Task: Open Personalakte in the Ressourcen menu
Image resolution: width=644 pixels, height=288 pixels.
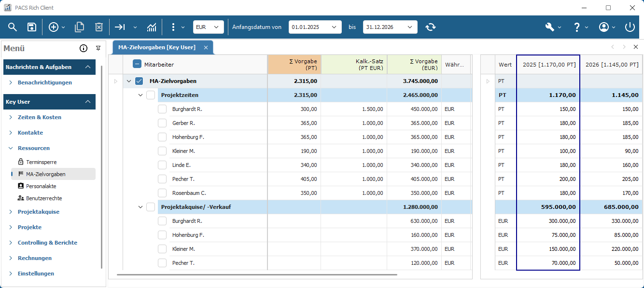Action: pyautogui.click(x=40, y=186)
